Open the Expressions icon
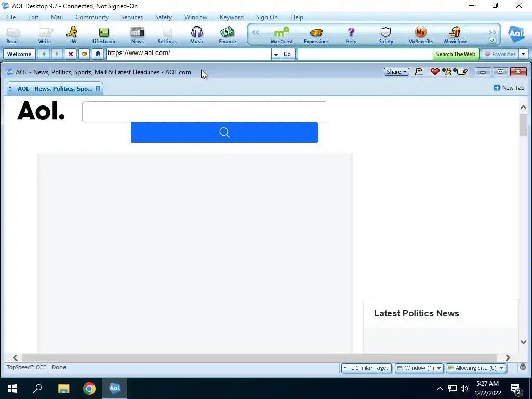The height and width of the screenshot is (399, 532). click(x=316, y=35)
